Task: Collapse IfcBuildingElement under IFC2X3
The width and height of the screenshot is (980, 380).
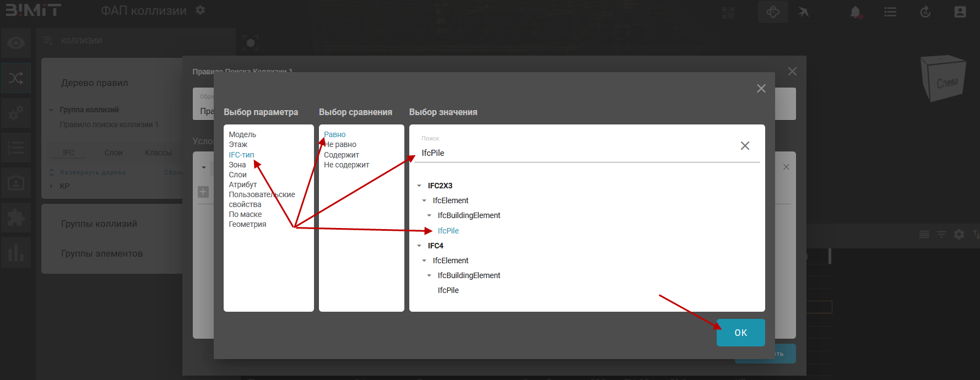Action: [x=429, y=216]
